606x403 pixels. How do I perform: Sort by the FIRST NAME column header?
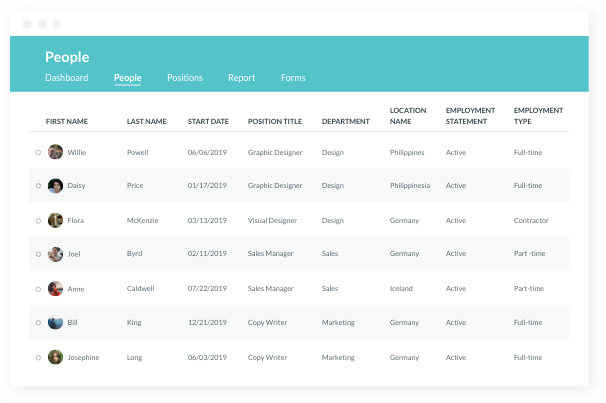coord(67,121)
